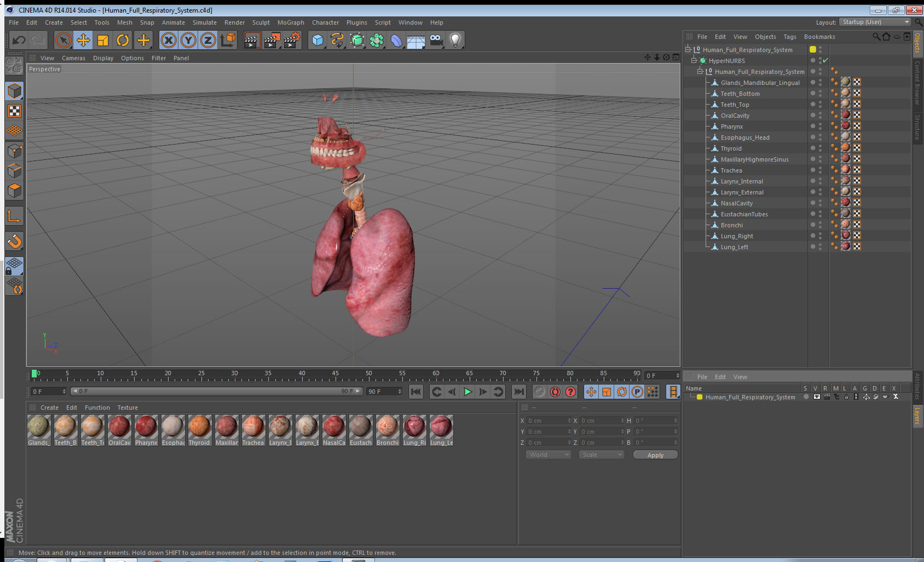Toggle visibility dots for Lung_Right
The width and height of the screenshot is (924, 562).
pyautogui.click(x=820, y=236)
